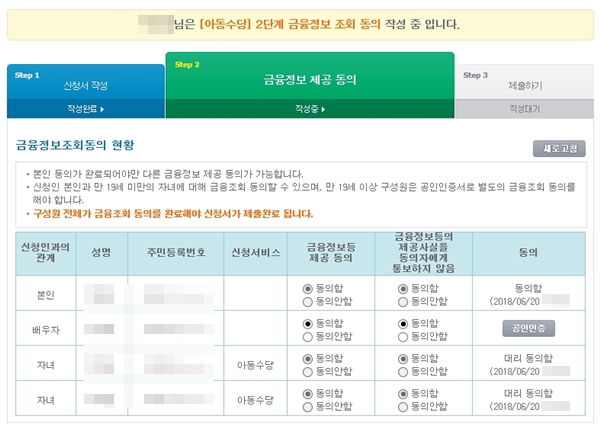The width and height of the screenshot is (600, 428).
Task: Click the 작성중 arrow under Step 2
Action: [309, 108]
